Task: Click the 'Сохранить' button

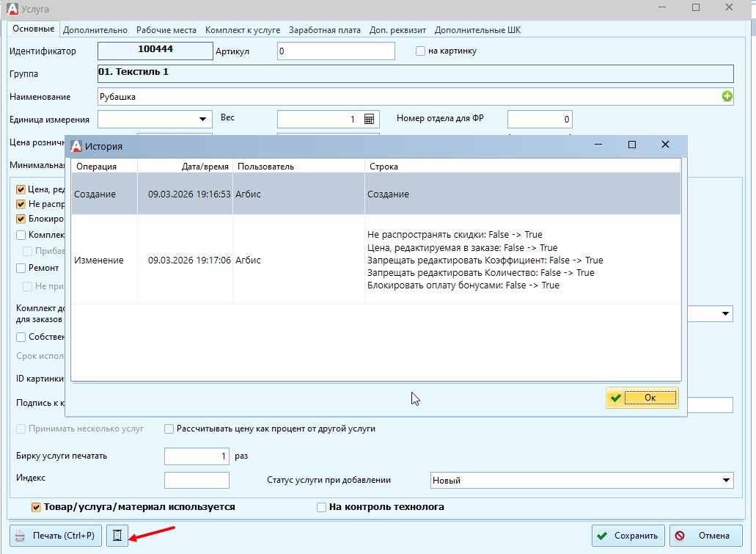Action: coord(628,536)
